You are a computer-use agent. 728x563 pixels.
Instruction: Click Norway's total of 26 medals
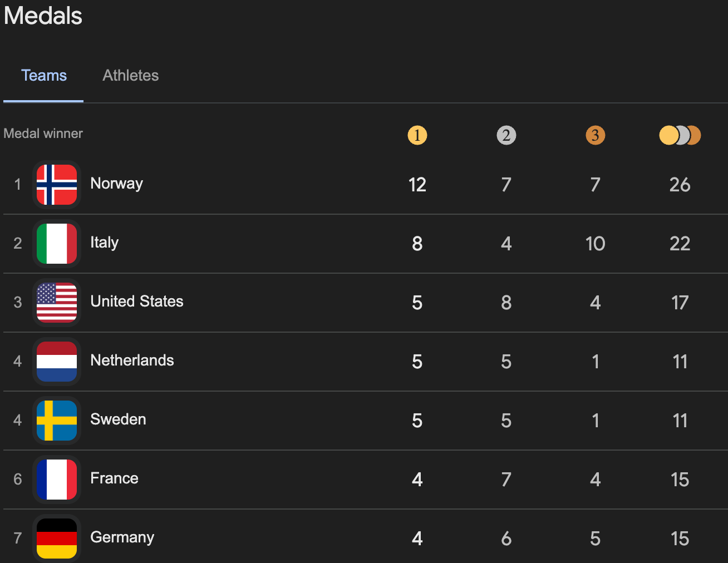coord(680,185)
